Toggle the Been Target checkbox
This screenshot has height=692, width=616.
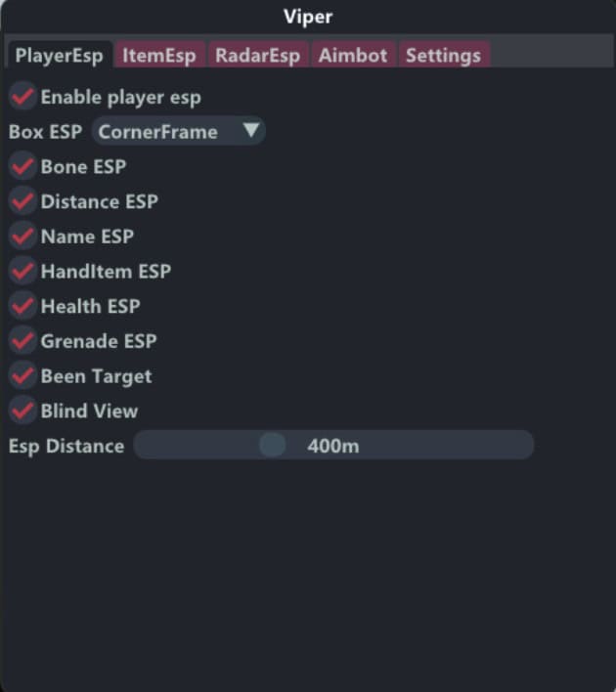pos(22,376)
